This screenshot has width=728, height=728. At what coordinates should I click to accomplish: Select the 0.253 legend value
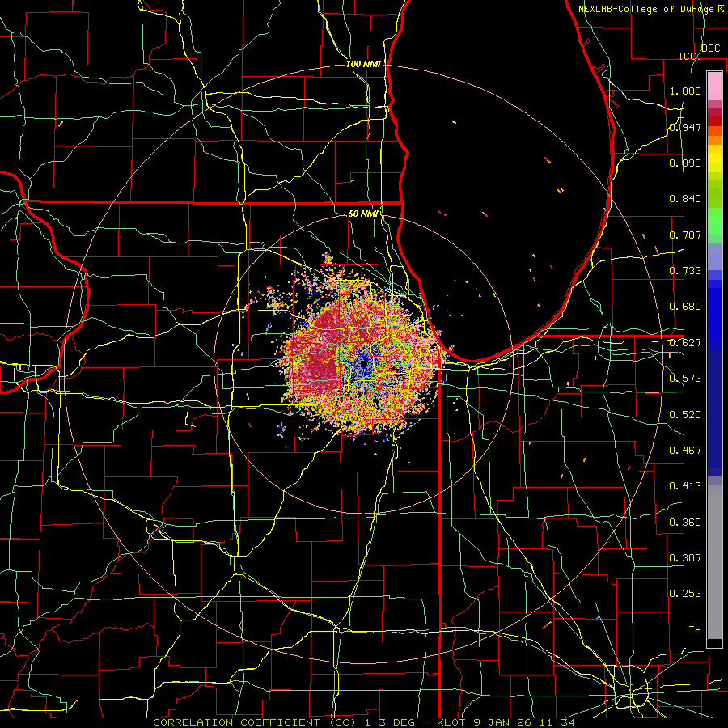tap(685, 594)
